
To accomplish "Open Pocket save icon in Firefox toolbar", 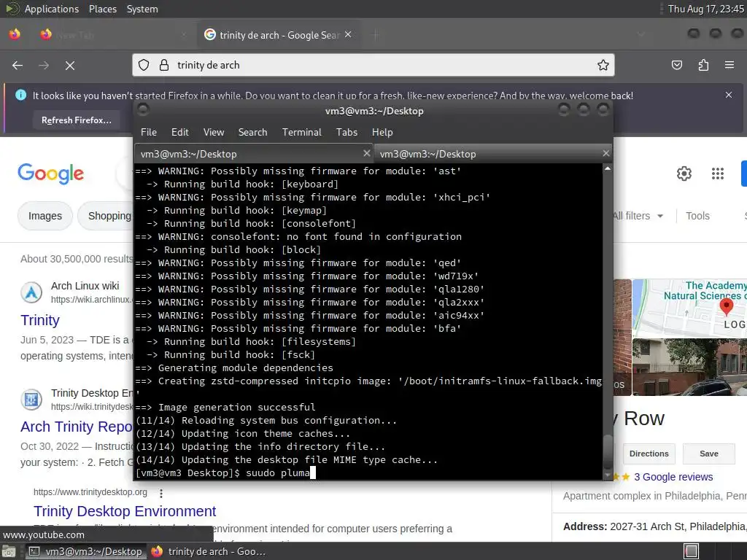I will (677, 65).
